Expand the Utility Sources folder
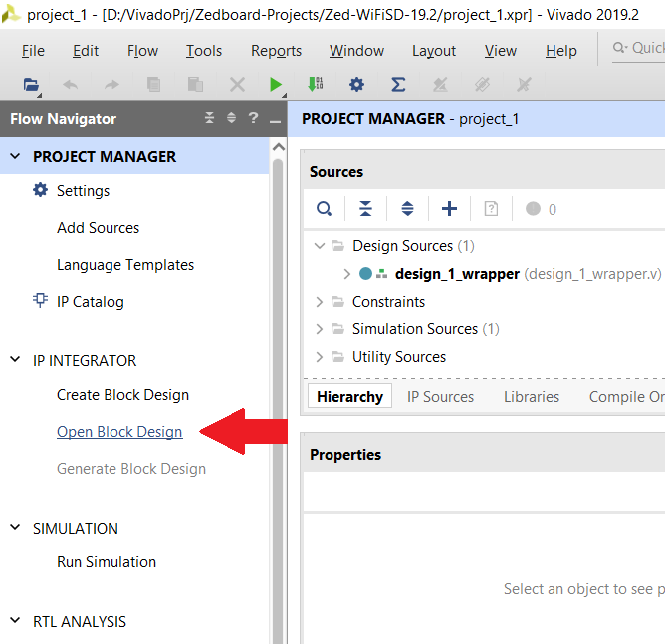665x644 pixels. click(x=320, y=357)
